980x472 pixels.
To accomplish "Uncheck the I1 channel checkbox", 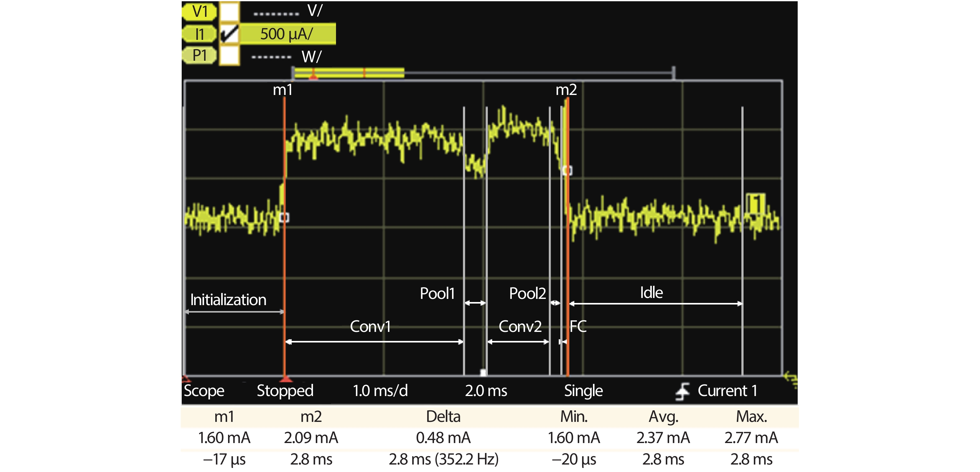I will [x=229, y=34].
